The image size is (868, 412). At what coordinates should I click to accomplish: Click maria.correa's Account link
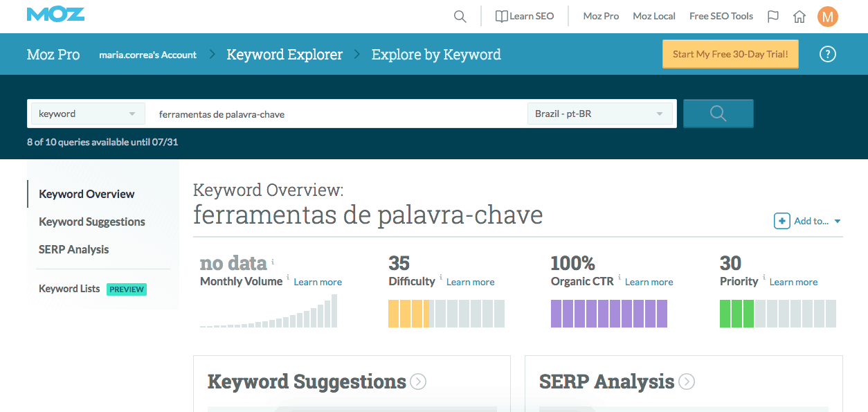(x=148, y=55)
